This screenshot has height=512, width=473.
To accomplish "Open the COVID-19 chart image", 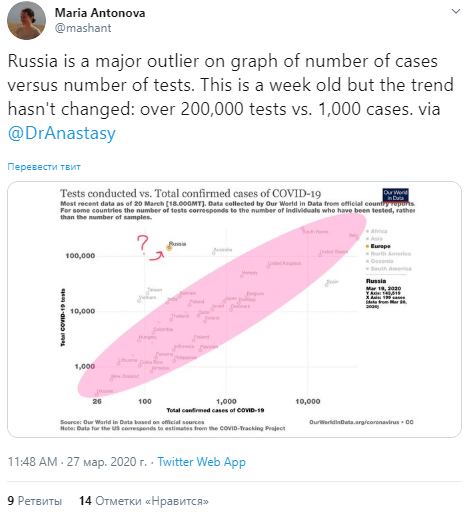I will pyautogui.click(x=234, y=309).
